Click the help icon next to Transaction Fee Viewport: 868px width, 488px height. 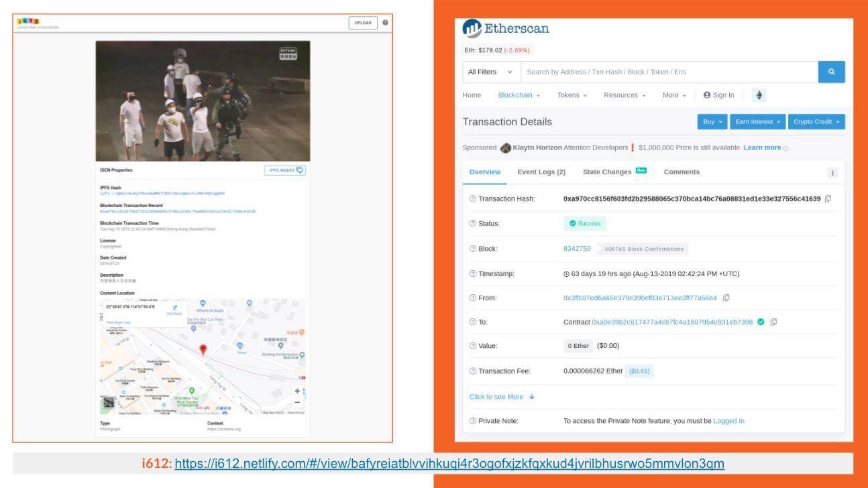473,371
